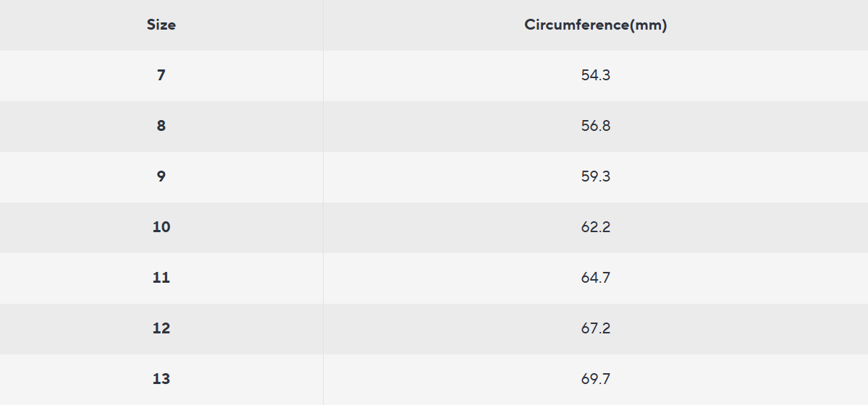
Task: Select the size 13 cell
Action: point(161,378)
